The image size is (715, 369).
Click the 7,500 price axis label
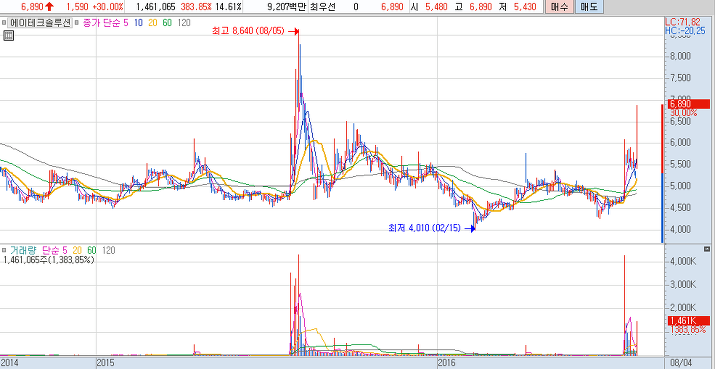point(680,78)
